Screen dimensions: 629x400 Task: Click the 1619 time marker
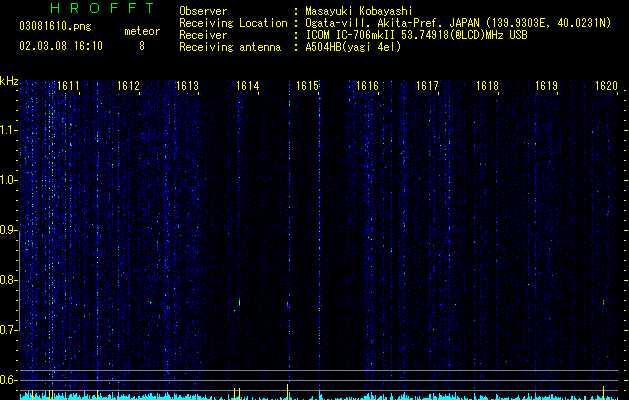pos(547,86)
